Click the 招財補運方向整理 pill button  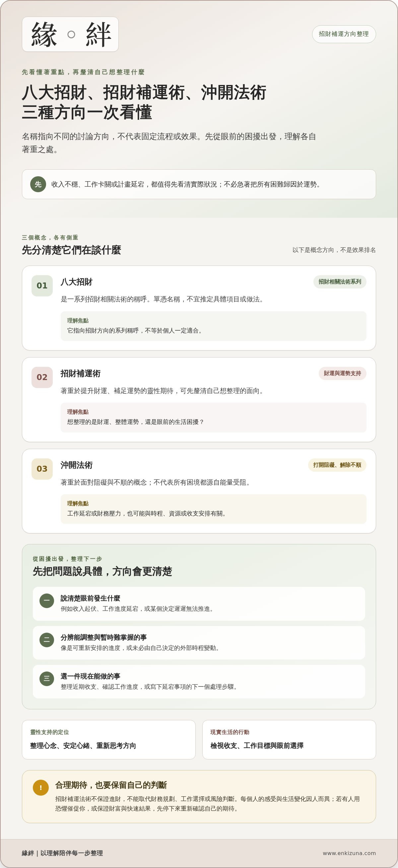tap(344, 34)
